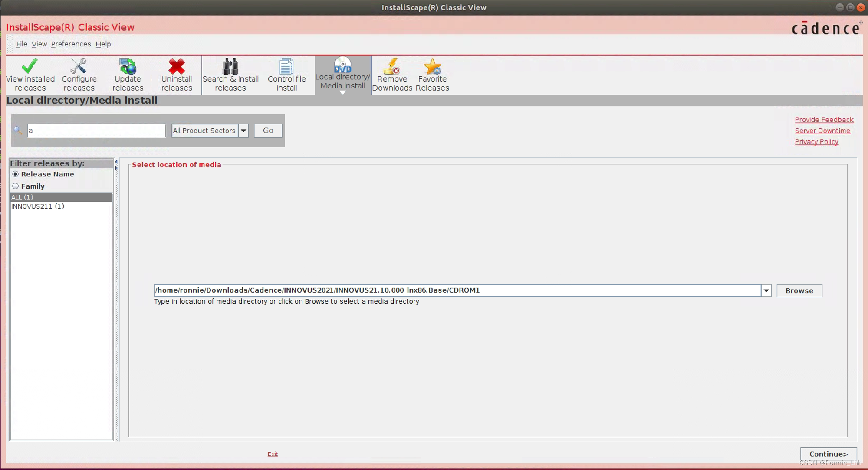Click the Exit link
868x470 pixels.
tap(273, 454)
